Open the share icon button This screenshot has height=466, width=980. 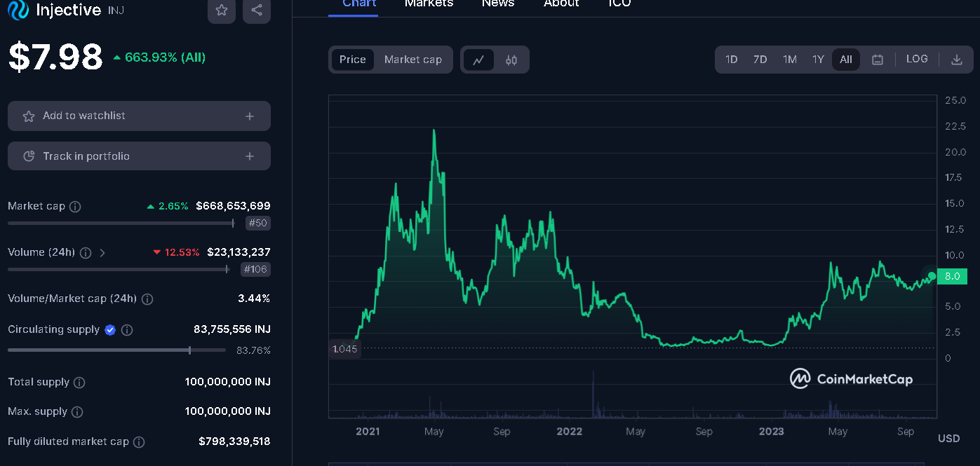point(257,11)
